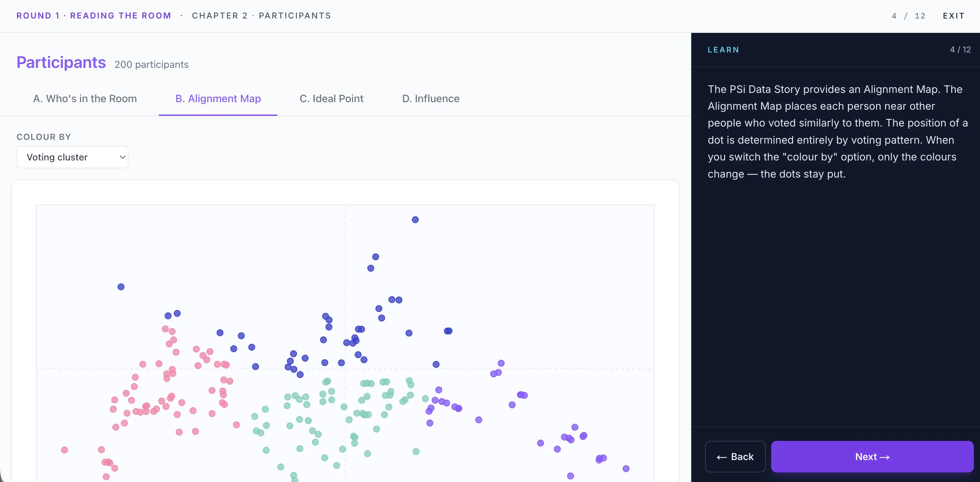This screenshot has height=482, width=980.
Task: Click the Chapter 2 Participants breadcrumb
Action: tap(261, 15)
